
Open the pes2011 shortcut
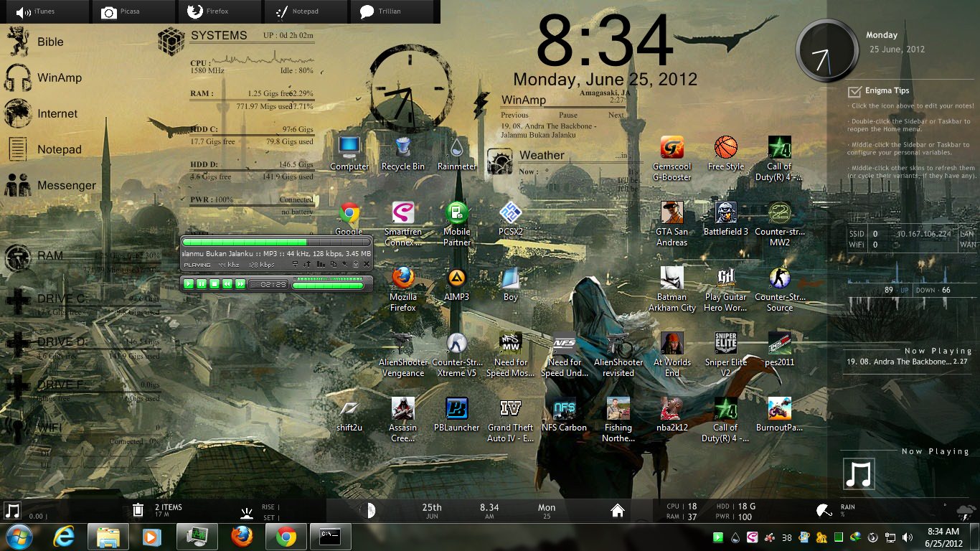780,349
